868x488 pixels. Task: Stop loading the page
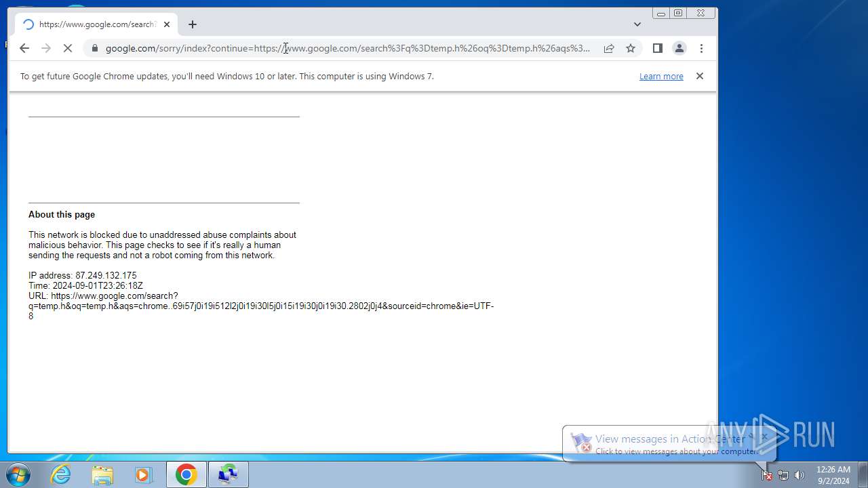click(x=68, y=48)
